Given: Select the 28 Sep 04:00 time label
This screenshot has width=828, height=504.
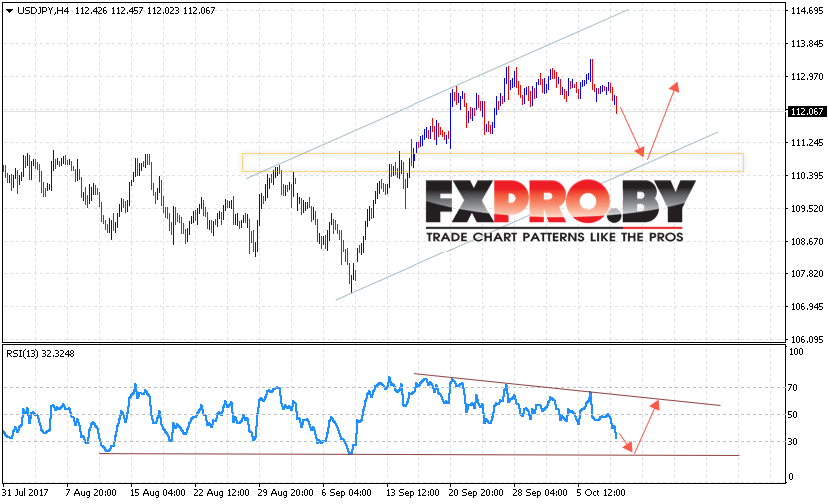Looking at the screenshot, I should [x=540, y=493].
